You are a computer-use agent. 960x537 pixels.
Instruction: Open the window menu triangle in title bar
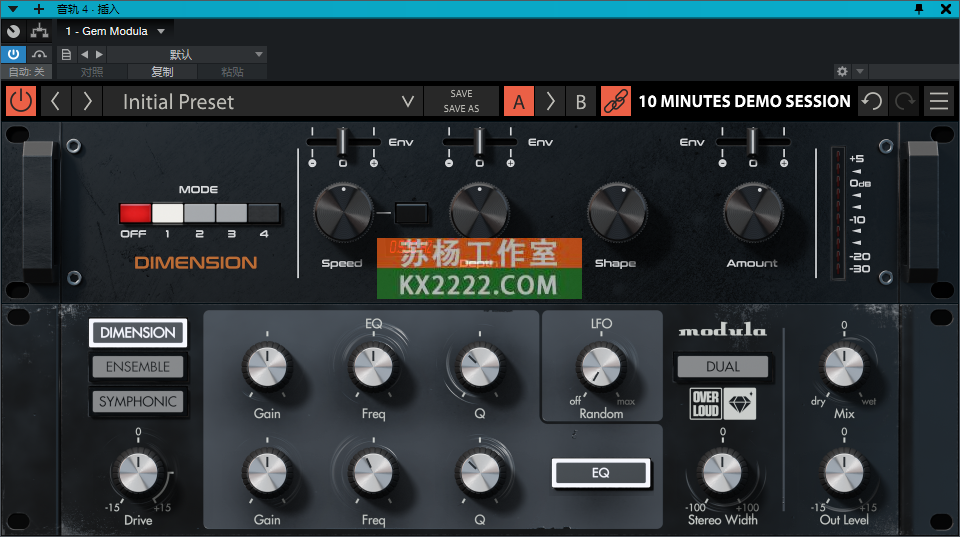13,9
